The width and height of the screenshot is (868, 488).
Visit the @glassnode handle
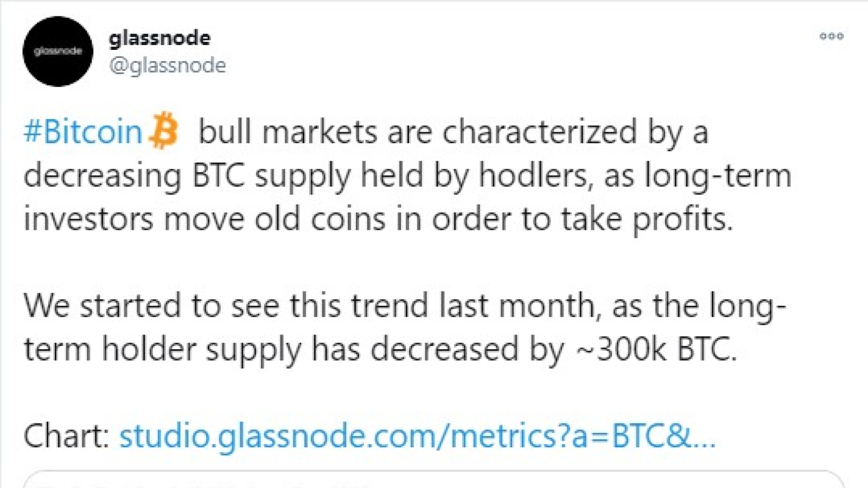(x=167, y=66)
